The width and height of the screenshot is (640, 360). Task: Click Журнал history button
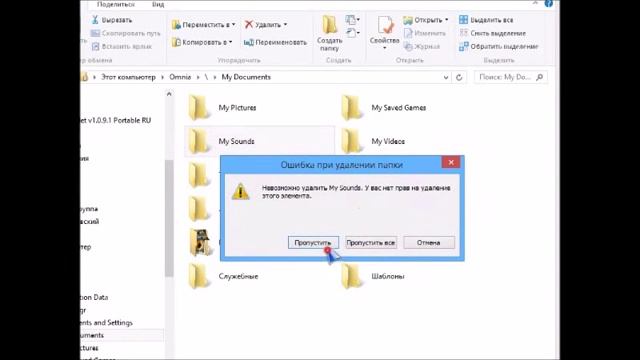tap(422, 47)
